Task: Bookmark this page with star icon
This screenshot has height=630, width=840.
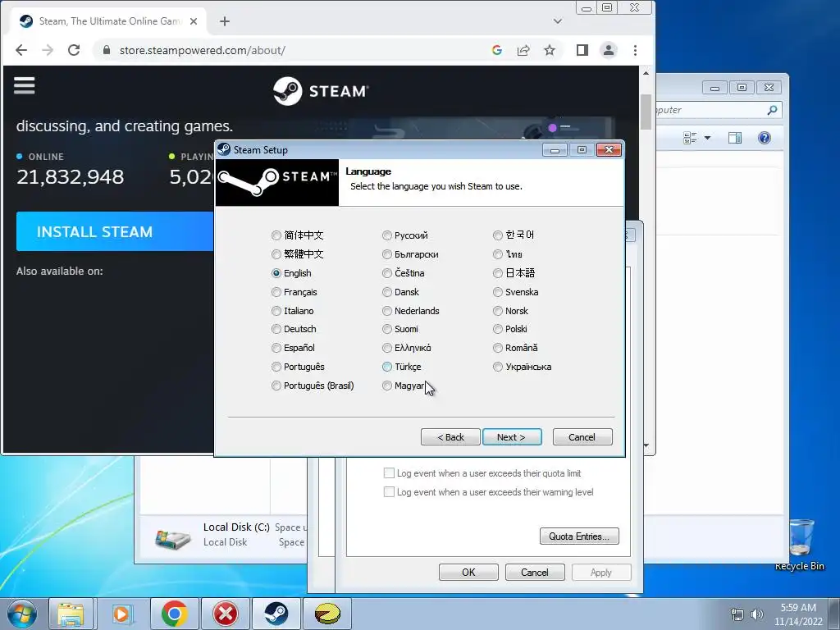Action: pos(550,50)
